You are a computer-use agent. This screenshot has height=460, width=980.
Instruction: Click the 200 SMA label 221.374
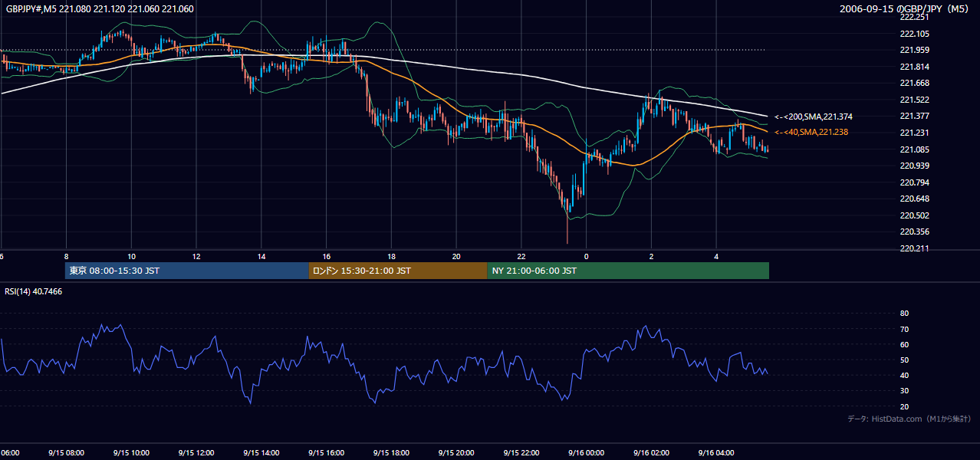click(x=814, y=117)
